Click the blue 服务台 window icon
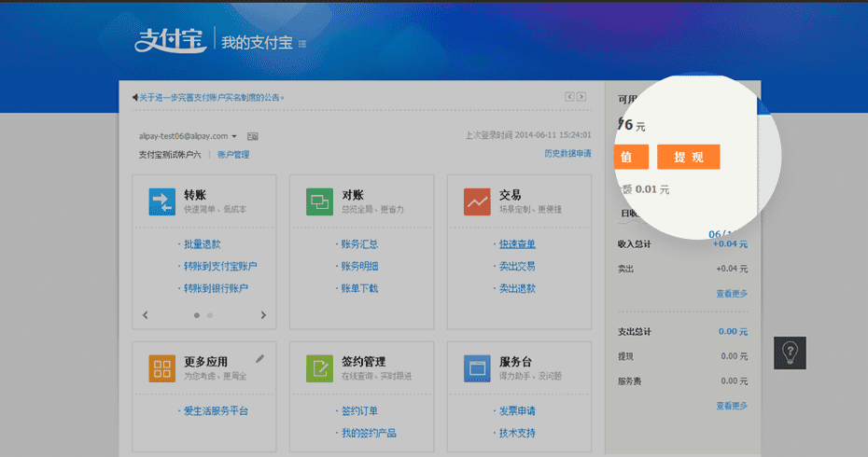The image size is (868, 457). point(477,368)
